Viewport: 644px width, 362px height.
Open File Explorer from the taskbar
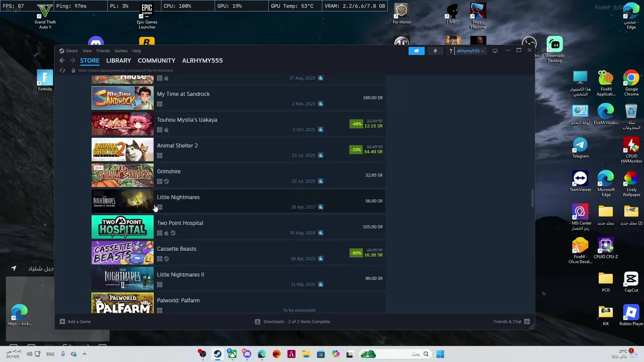coord(306,354)
